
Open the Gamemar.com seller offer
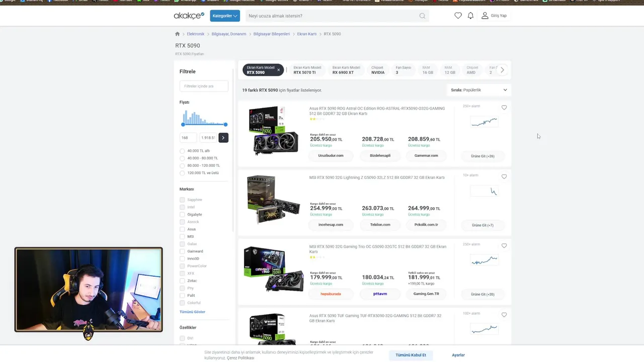(426, 155)
